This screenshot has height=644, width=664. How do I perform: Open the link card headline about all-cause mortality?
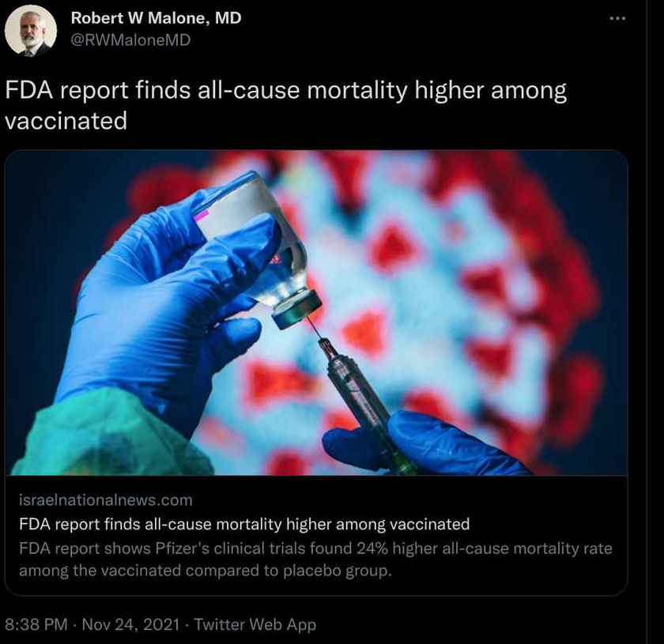244,524
